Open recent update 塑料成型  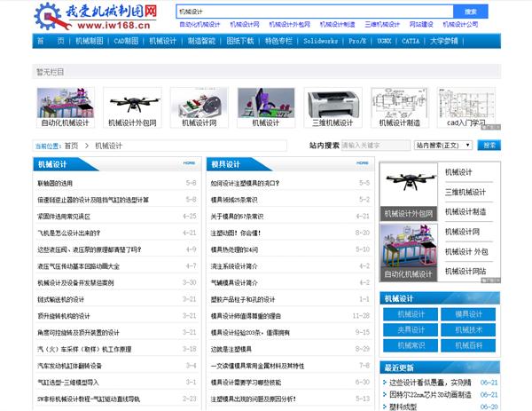tap(403, 407)
